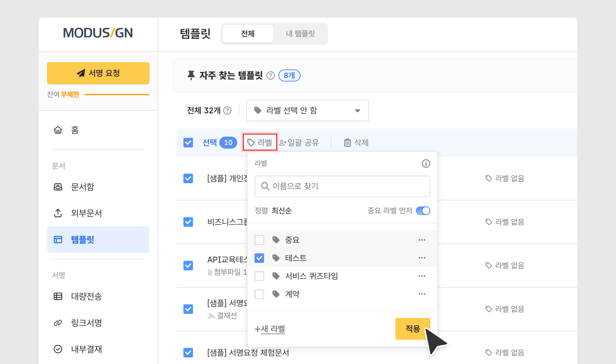Change sort order 최신순
Image resolution: width=616 pixels, height=364 pixels.
pyautogui.click(x=281, y=211)
